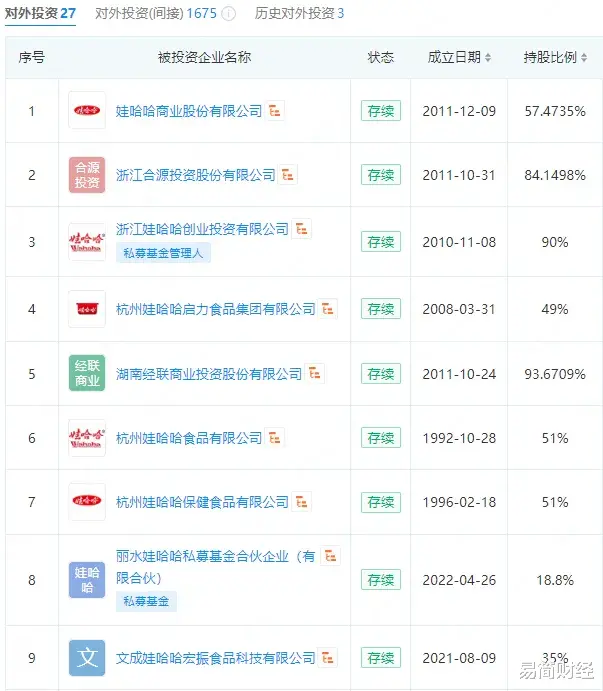Open structure icon for 杭州娃哈哈启力食品集团有限公司
Image resolution: width=603 pixels, height=691 pixels.
[328, 309]
